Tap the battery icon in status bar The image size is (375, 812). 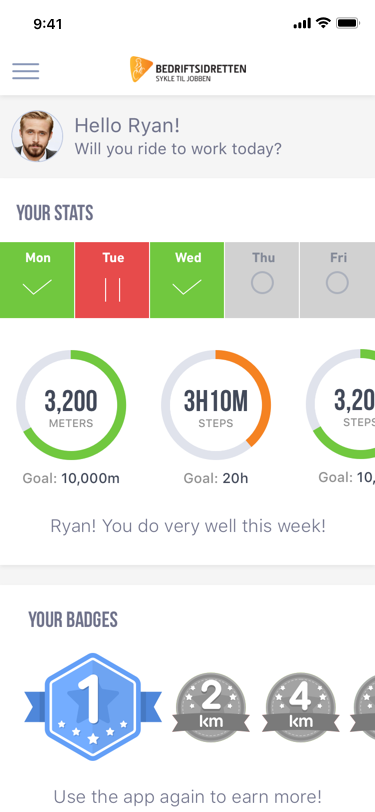348,23
